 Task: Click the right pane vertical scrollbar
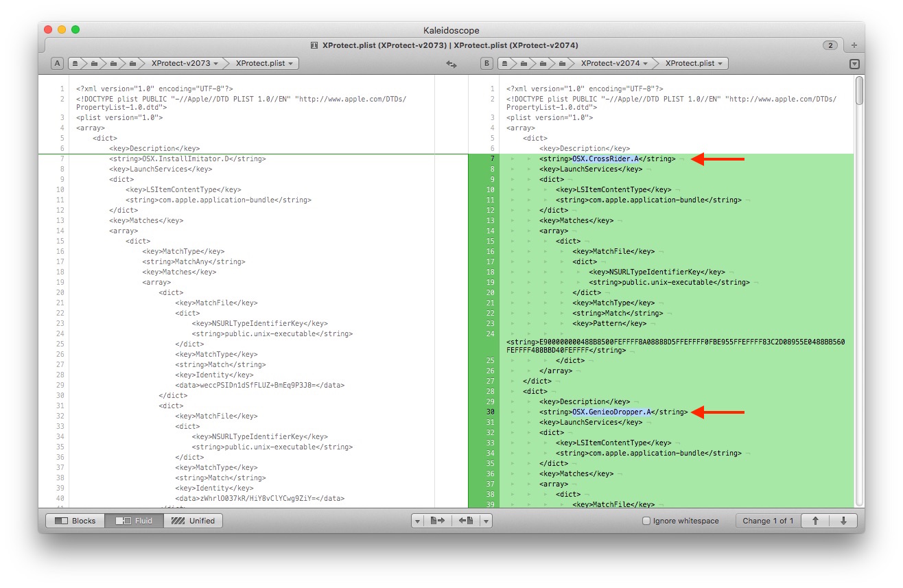(859, 91)
